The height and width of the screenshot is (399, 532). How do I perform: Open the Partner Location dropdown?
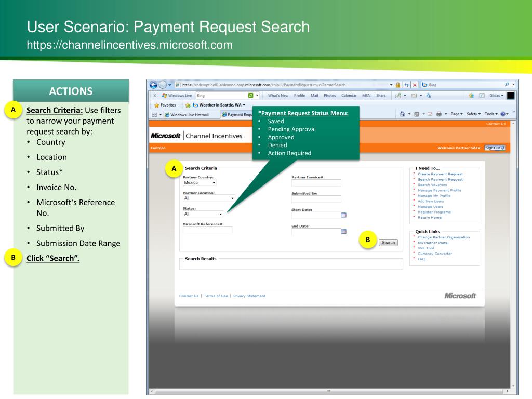pyautogui.click(x=209, y=198)
